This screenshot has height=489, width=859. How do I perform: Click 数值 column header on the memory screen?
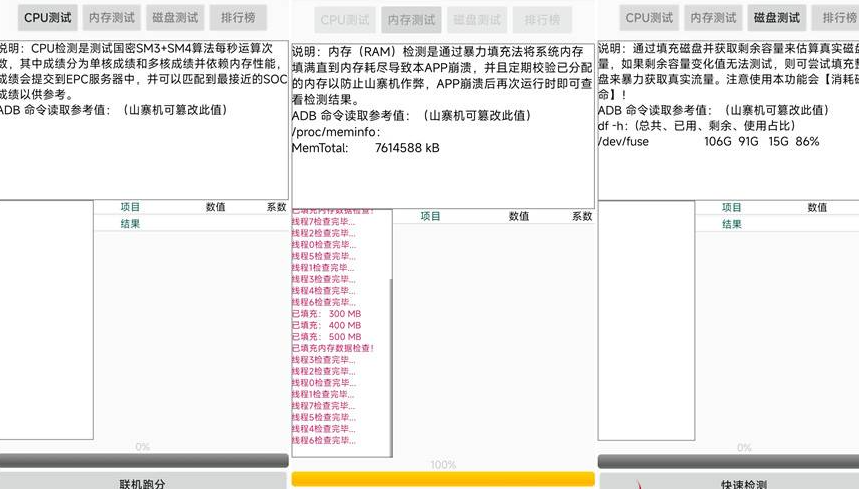(519, 216)
